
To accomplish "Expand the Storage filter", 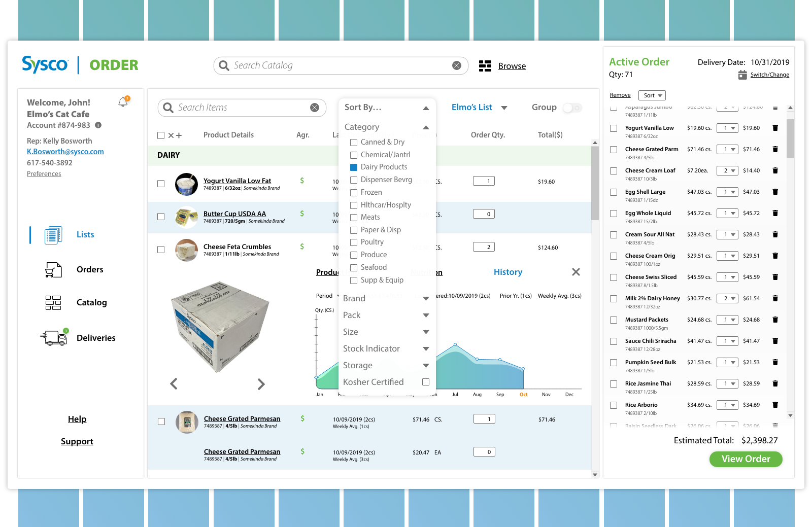I will pyautogui.click(x=426, y=366).
